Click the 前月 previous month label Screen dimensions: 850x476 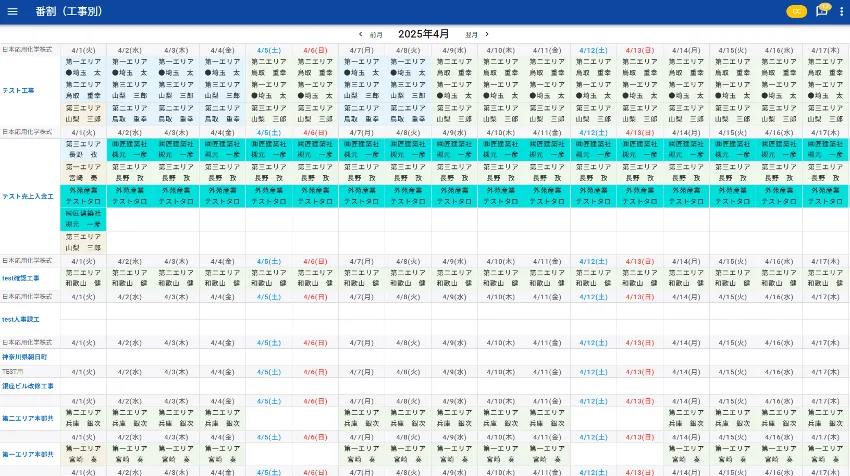point(376,35)
